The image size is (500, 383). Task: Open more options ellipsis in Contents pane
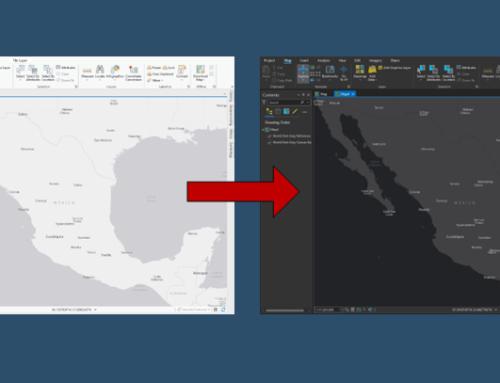(304, 112)
